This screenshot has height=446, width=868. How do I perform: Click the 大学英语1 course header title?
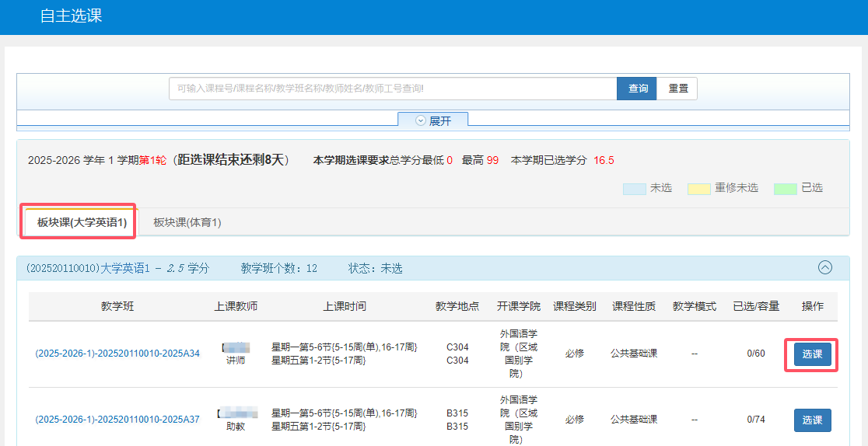(x=117, y=268)
